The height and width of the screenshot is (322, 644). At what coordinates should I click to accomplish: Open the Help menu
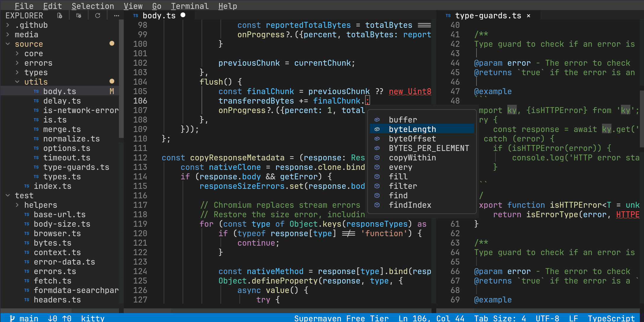[x=228, y=6]
